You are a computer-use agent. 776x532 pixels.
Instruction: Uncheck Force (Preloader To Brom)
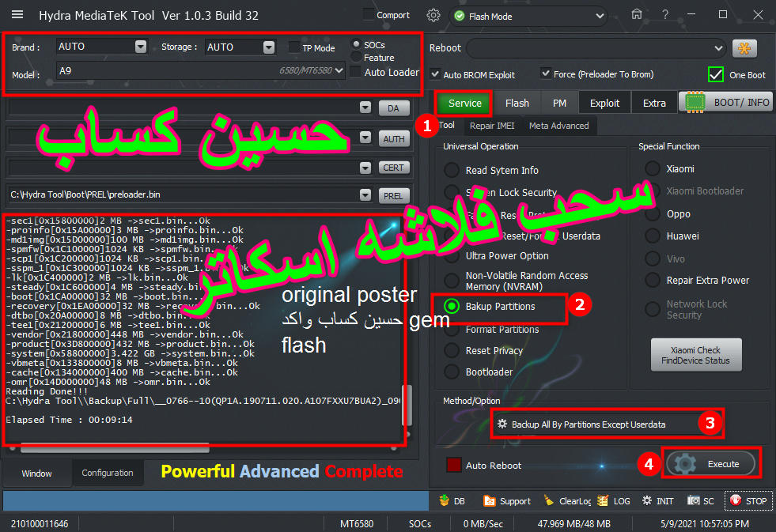click(x=545, y=74)
